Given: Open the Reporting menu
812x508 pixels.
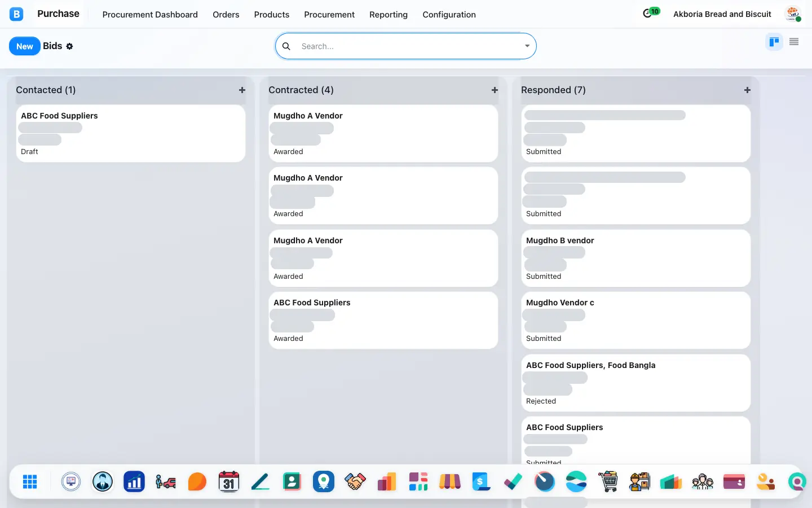Looking at the screenshot, I should (389, 15).
